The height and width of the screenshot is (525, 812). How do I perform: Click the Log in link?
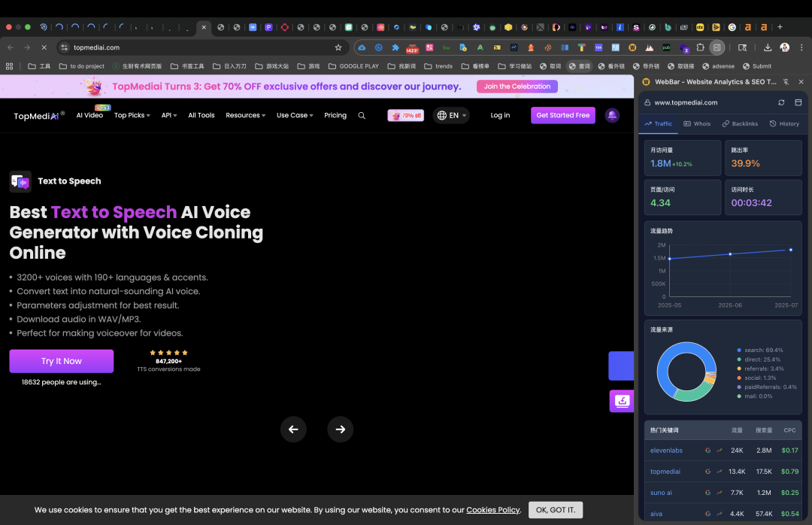pos(500,115)
